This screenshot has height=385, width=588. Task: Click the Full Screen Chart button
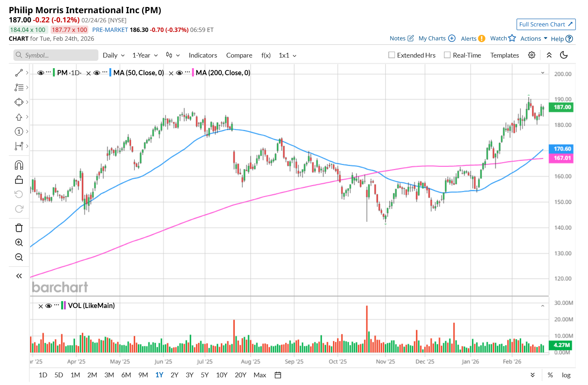coord(546,24)
